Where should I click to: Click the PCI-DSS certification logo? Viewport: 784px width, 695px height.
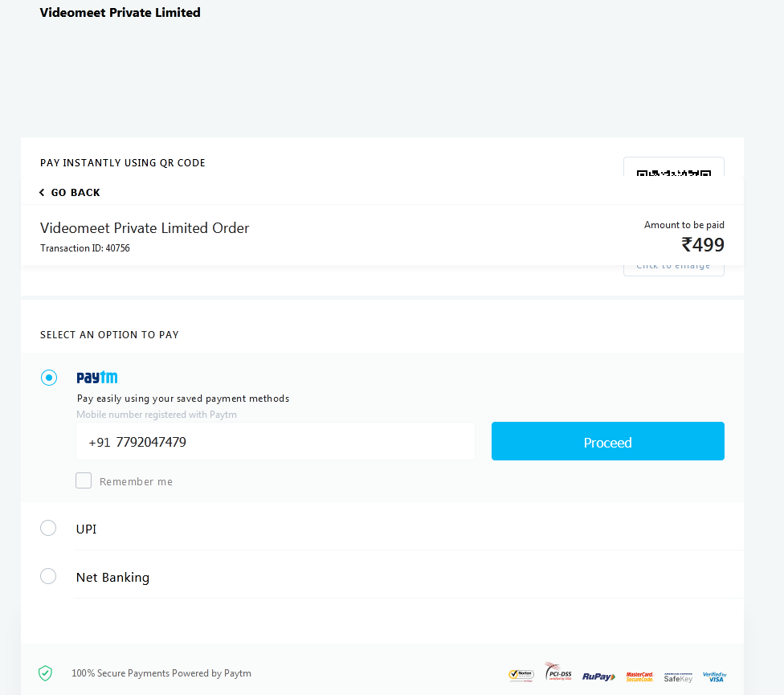(558, 673)
